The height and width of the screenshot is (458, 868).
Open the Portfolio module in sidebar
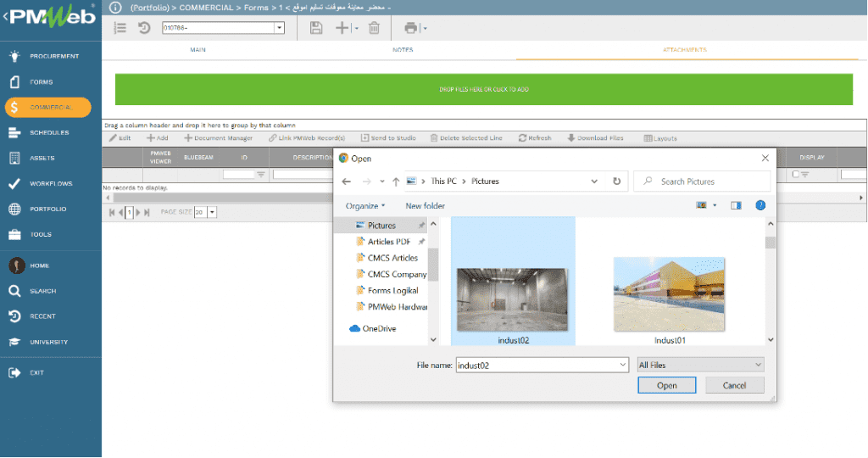[50, 209]
